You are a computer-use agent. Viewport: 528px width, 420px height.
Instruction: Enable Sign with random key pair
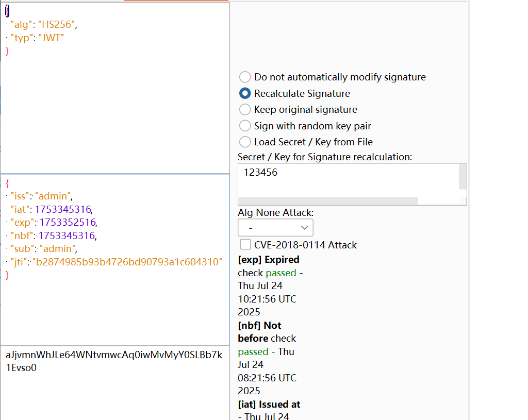(245, 126)
